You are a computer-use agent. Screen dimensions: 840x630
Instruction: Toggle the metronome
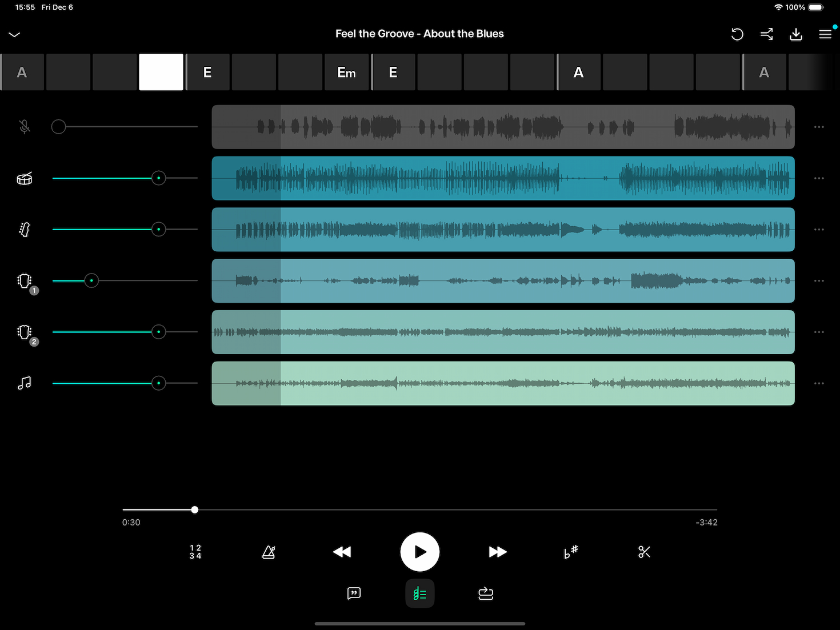pos(269,552)
